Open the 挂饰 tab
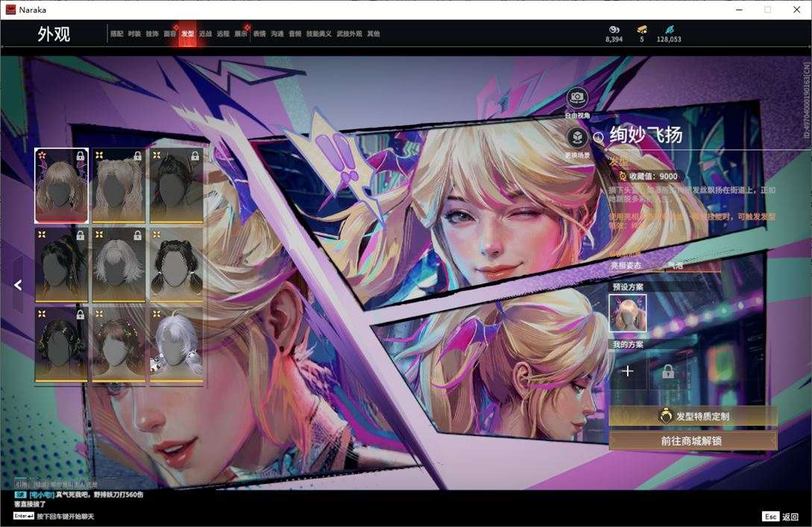 (151, 34)
